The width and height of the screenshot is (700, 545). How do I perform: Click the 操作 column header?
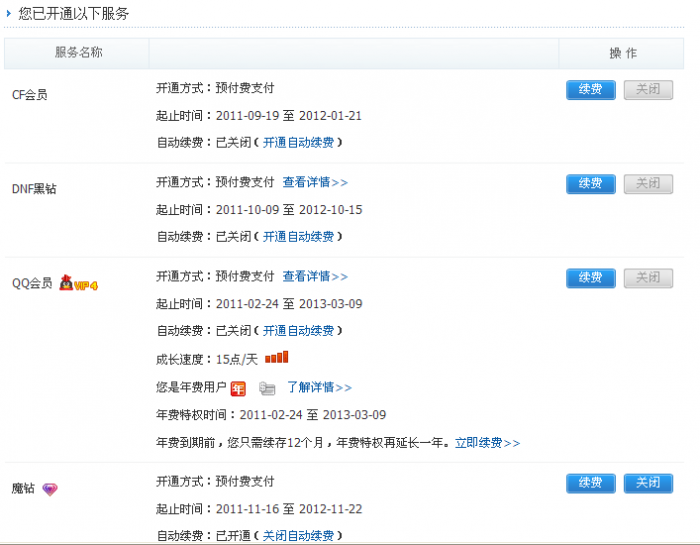[x=623, y=54]
